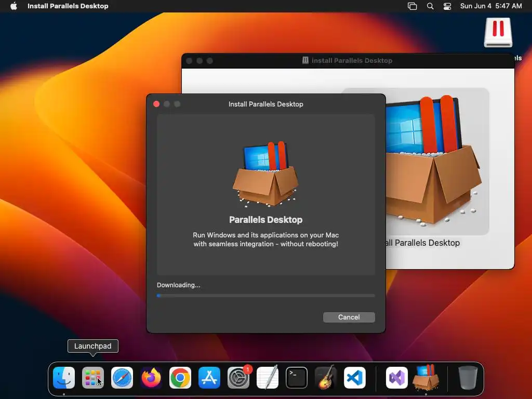532x399 pixels.
Task: Click the Downloading progress bar
Action: point(265,296)
